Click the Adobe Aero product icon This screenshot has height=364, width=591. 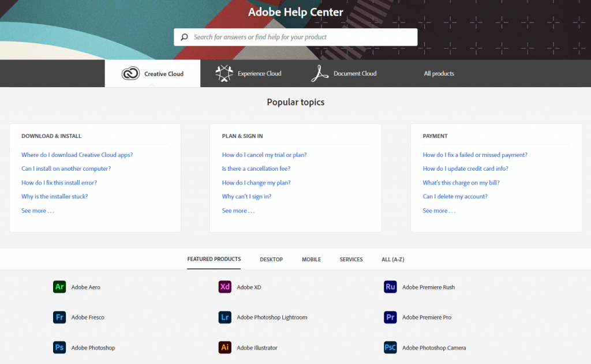(59, 287)
